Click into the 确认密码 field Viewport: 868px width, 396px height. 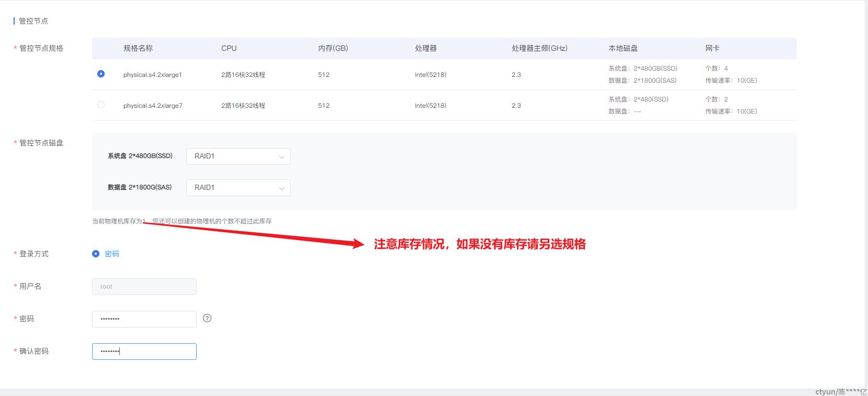coord(144,352)
